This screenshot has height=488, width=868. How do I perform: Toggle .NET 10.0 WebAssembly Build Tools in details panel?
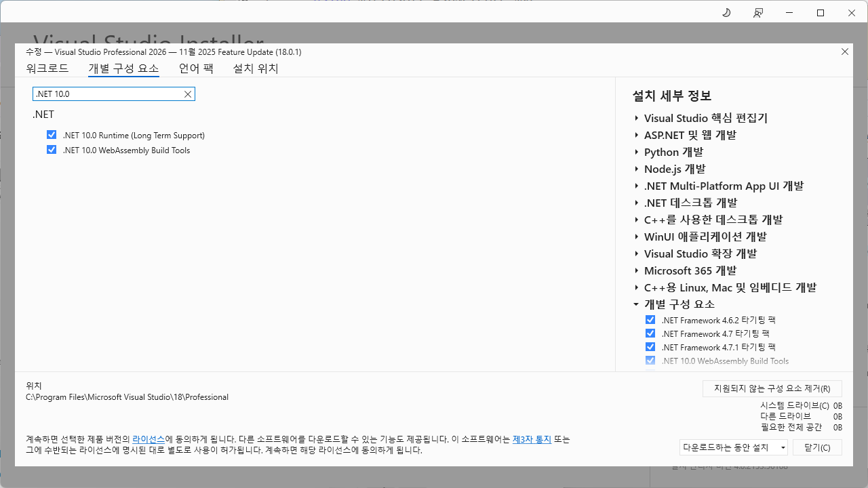pyautogui.click(x=650, y=361)
